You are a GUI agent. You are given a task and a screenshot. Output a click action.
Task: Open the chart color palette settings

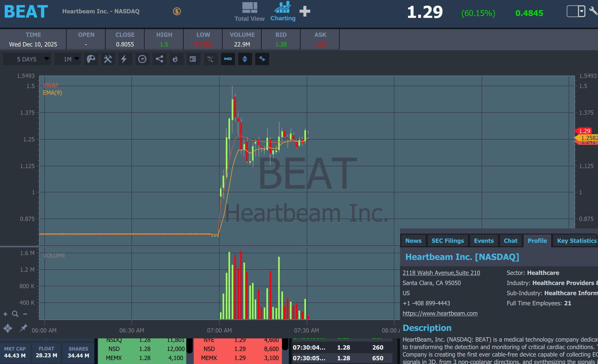tap(91, 59)
